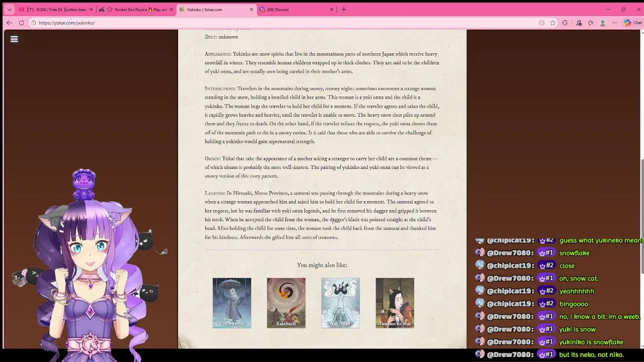Select the Yukinko | Yokai.com tab
This screenshot has height=362, width=644.
pyautogui.click(x=216, y=10)
